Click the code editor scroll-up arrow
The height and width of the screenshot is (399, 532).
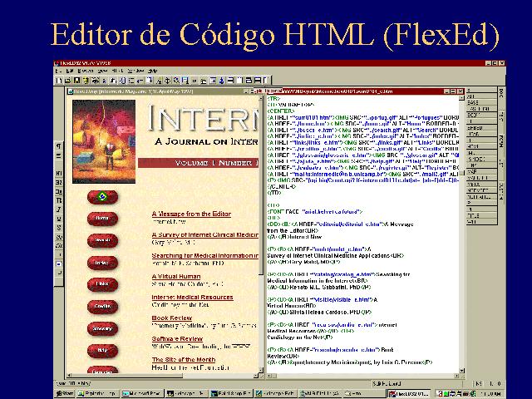(x=462, y=98)
